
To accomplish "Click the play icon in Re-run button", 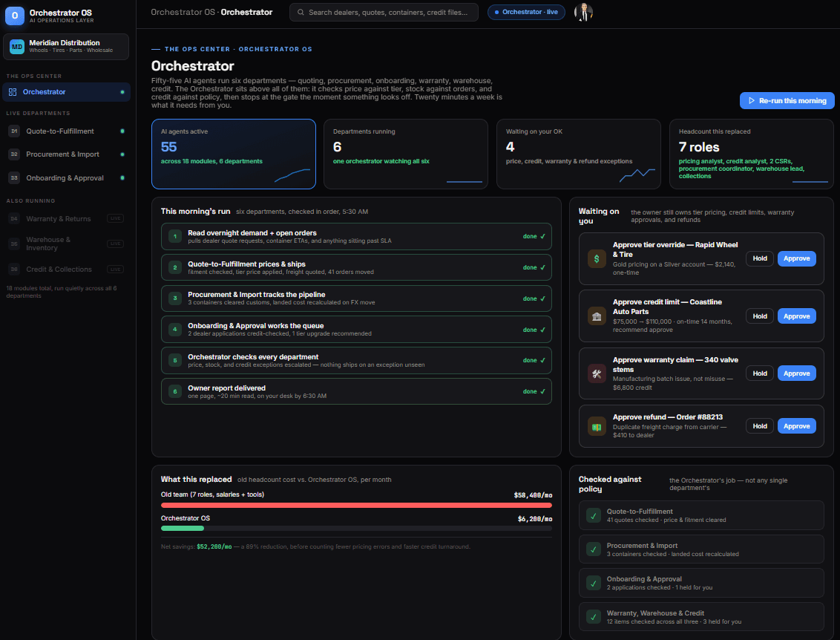I will 752,101.
